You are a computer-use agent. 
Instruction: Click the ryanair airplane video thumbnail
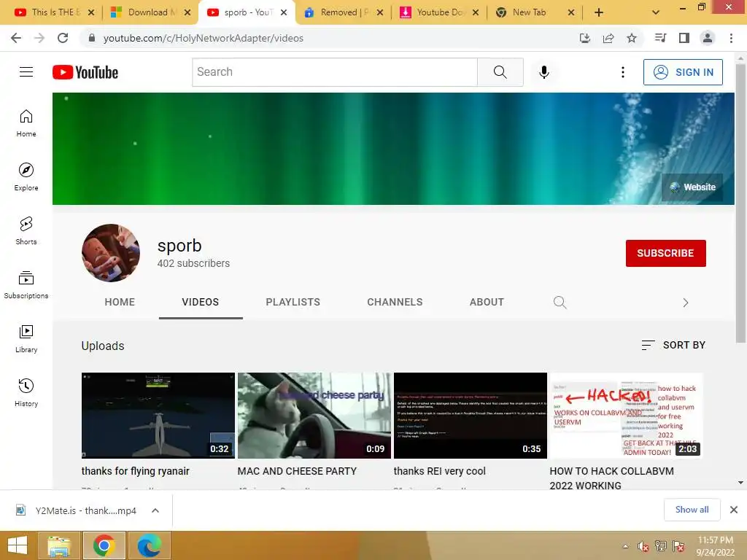point(158,415)
